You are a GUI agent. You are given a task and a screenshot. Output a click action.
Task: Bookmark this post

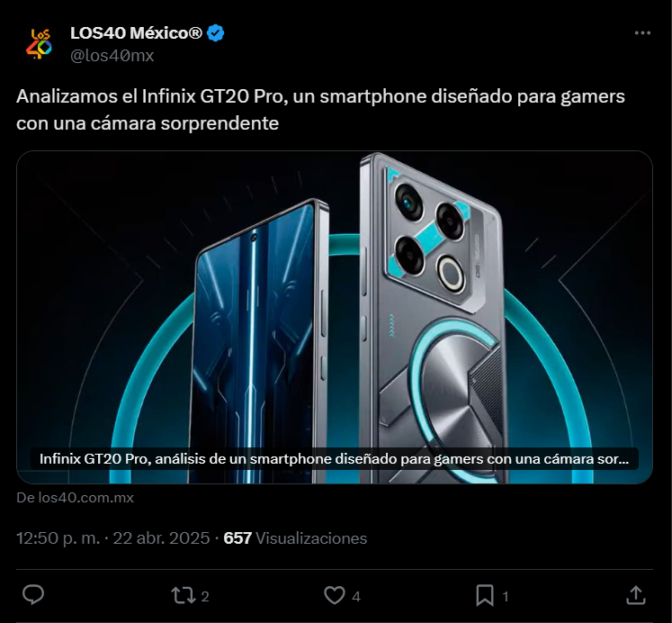coord(485,596)
